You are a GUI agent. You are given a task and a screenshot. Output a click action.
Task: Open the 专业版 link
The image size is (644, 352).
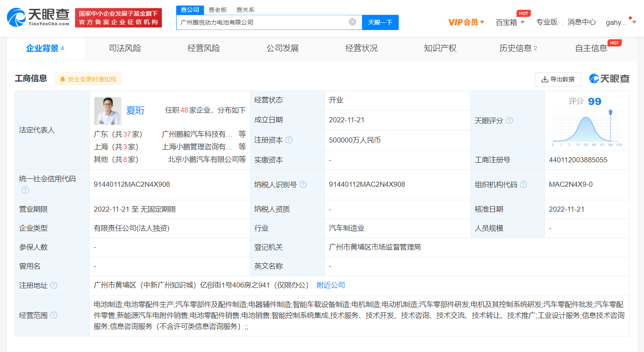click(547, 22)
